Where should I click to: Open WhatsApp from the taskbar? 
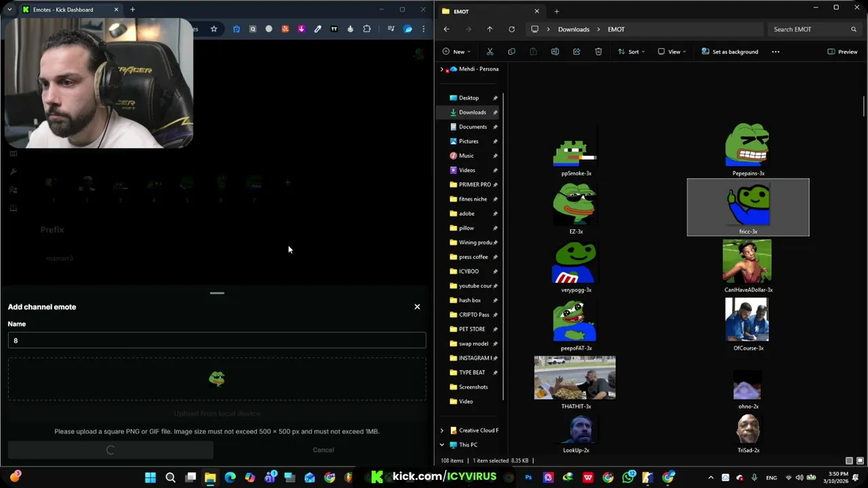(x=629, y=477)
